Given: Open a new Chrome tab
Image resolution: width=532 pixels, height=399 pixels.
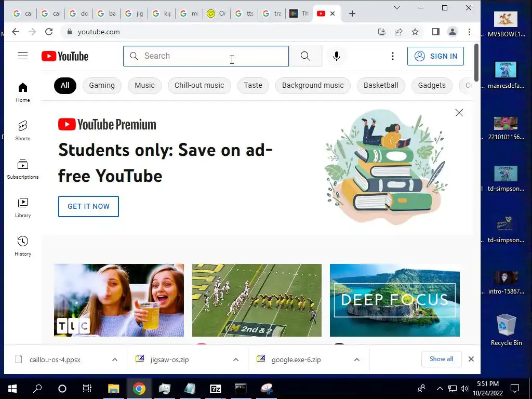Looking at the screenshot, I should click(352, 14).
